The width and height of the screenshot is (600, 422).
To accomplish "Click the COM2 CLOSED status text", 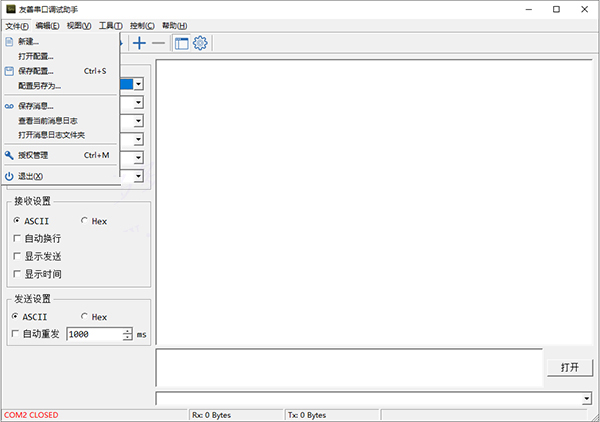I will coord(31,415).
